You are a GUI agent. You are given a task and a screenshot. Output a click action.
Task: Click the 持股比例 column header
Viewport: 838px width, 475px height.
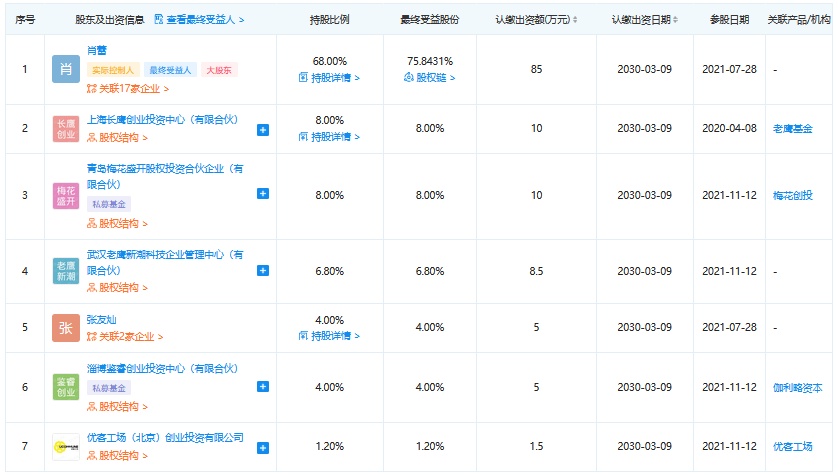330,20
